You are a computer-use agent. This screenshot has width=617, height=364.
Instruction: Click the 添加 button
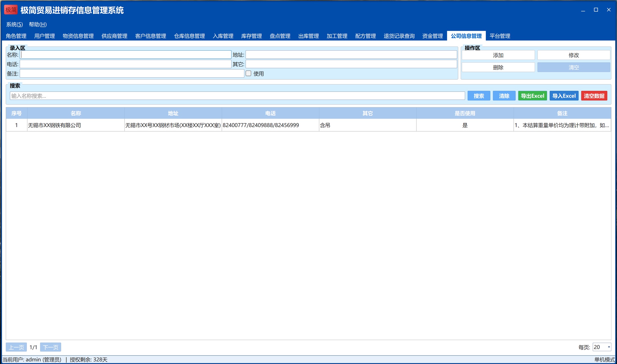pyautogui.click(x=498, y=55)
